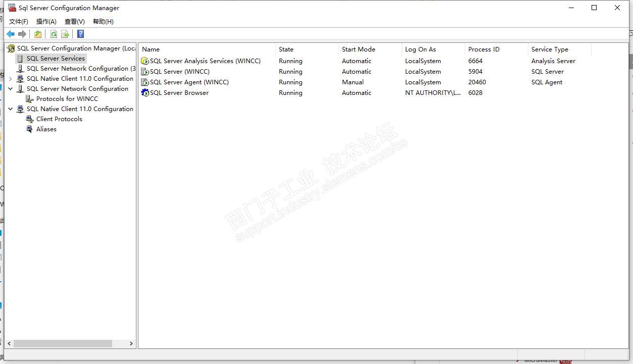Viewport: 633px width, 364px height.
Task: Click the Sql Server Configuration Manager title bar icon
Action: point(12,8)
